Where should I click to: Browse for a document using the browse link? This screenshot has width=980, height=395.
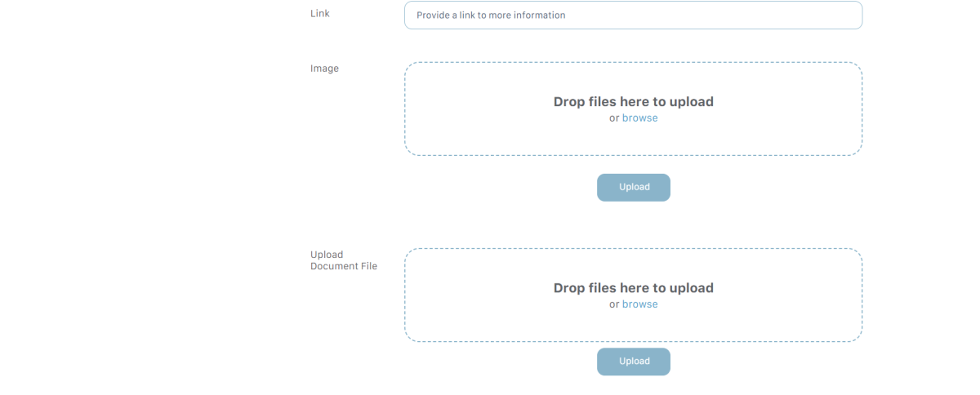click(x=639, y=304)
